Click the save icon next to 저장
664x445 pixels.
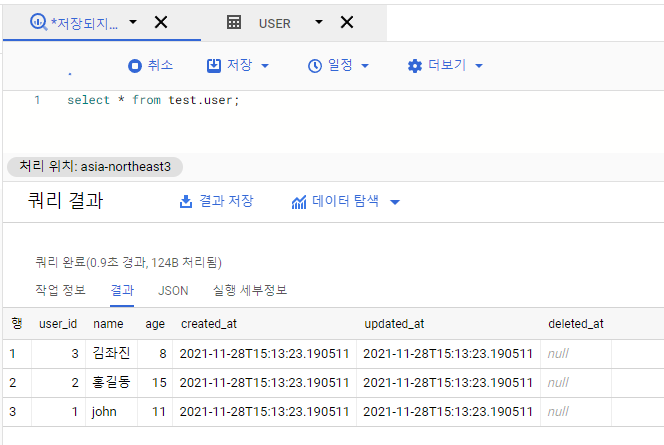click(214, 66)
